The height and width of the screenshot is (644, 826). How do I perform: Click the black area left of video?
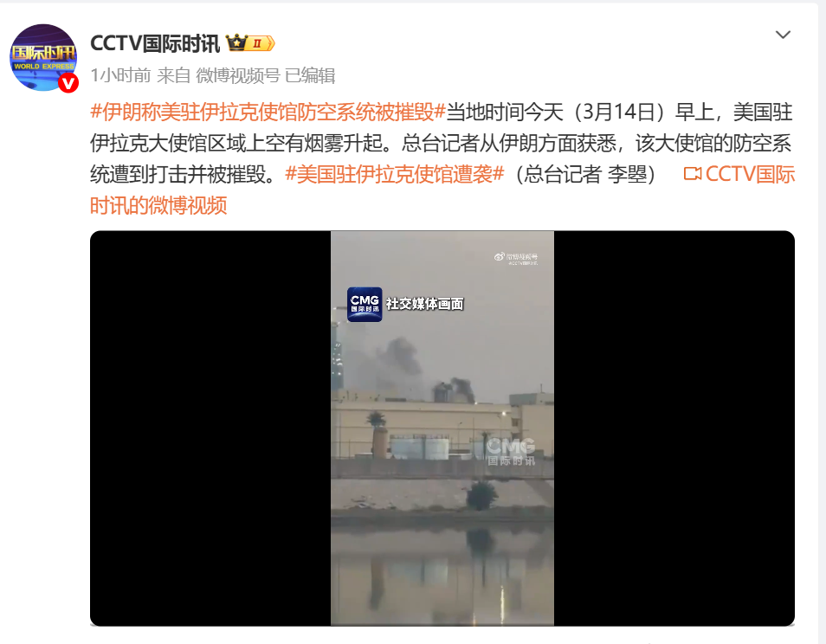(x=210, y=428)
